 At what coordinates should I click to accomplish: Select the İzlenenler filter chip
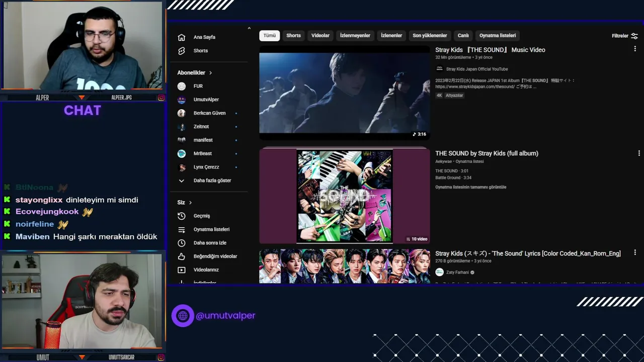coord(391,36)
